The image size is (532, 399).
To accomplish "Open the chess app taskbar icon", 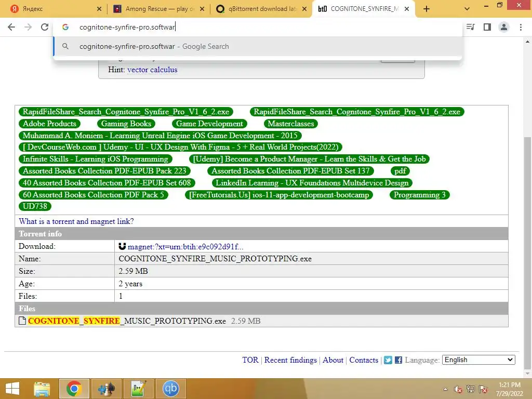I will tap(106, 389).
